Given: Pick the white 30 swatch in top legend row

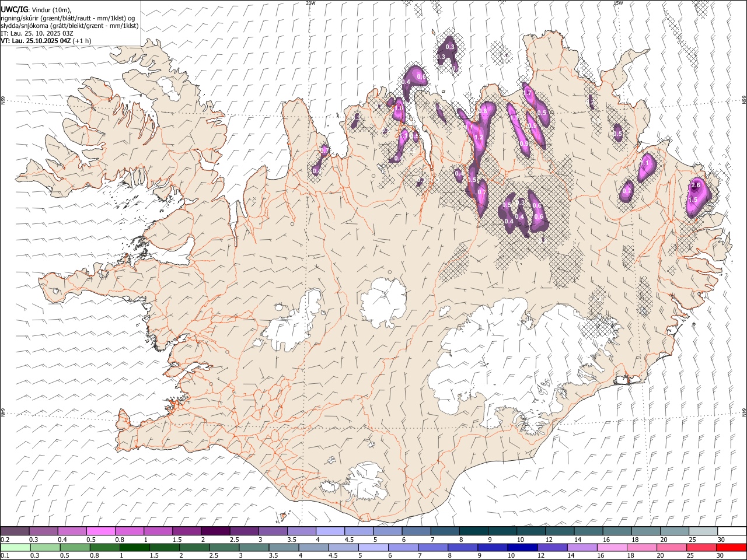Looking at the screenshot, I should 731,531.
